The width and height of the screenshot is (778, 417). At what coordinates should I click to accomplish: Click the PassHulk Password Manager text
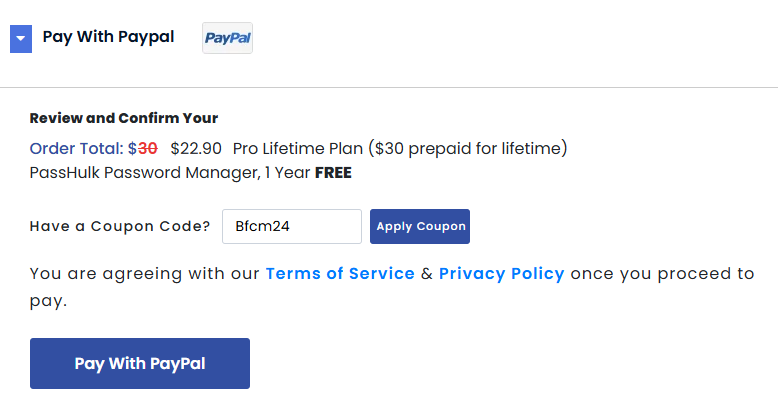(144, 172)
